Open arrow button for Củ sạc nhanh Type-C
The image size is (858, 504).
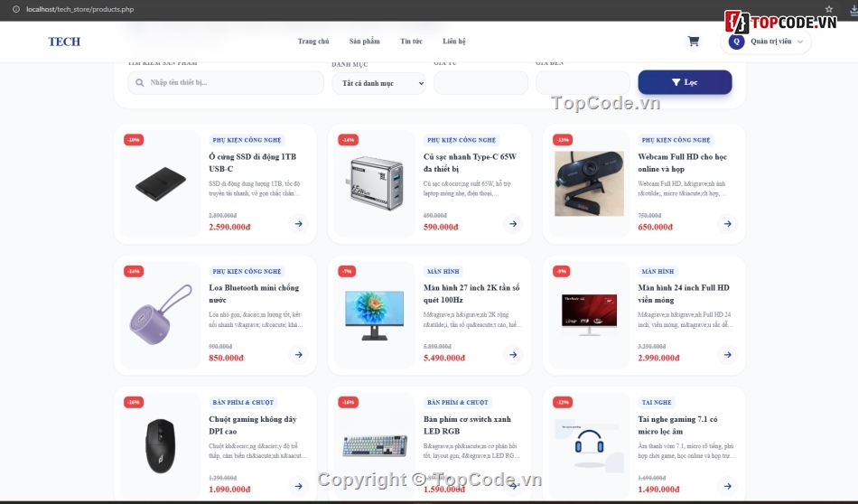click(513, 224)
